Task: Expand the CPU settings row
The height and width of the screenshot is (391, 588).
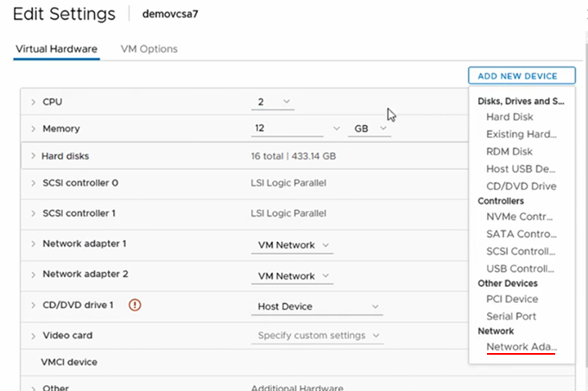Action: pos(34,102)
